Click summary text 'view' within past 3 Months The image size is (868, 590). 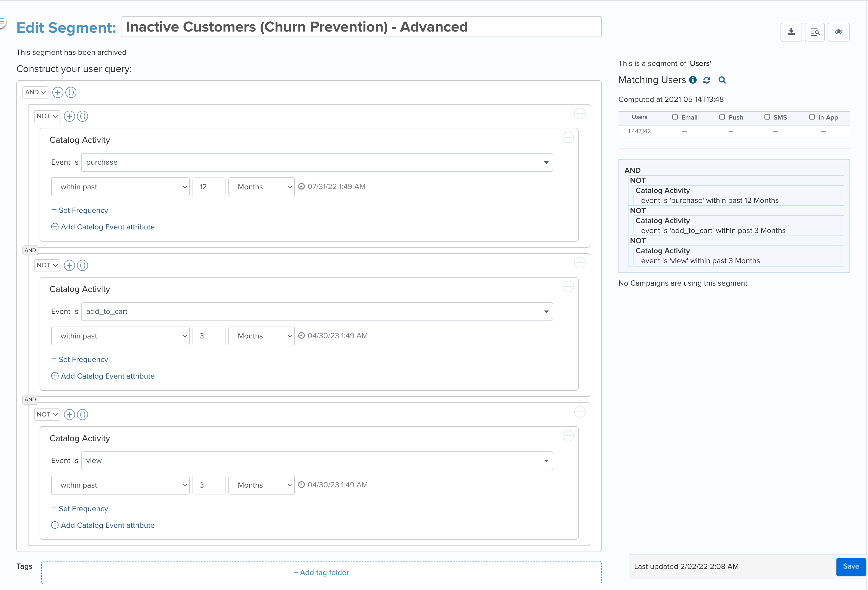700,261
